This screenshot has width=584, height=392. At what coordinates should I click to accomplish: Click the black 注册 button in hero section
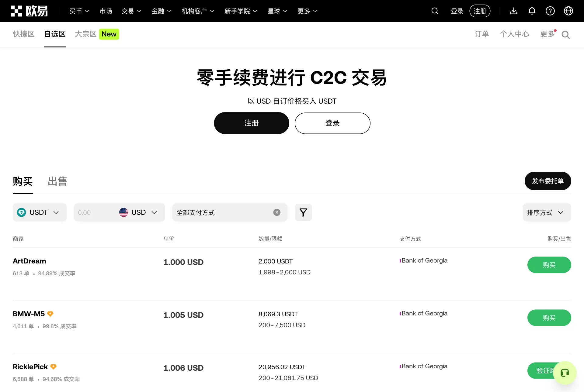252,123
